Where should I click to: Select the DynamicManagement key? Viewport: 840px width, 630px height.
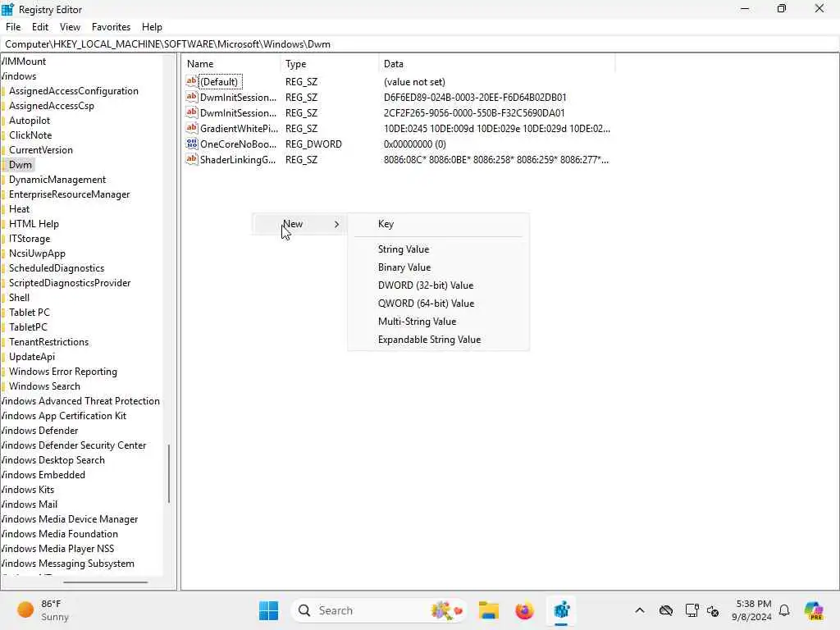(57, 180)
